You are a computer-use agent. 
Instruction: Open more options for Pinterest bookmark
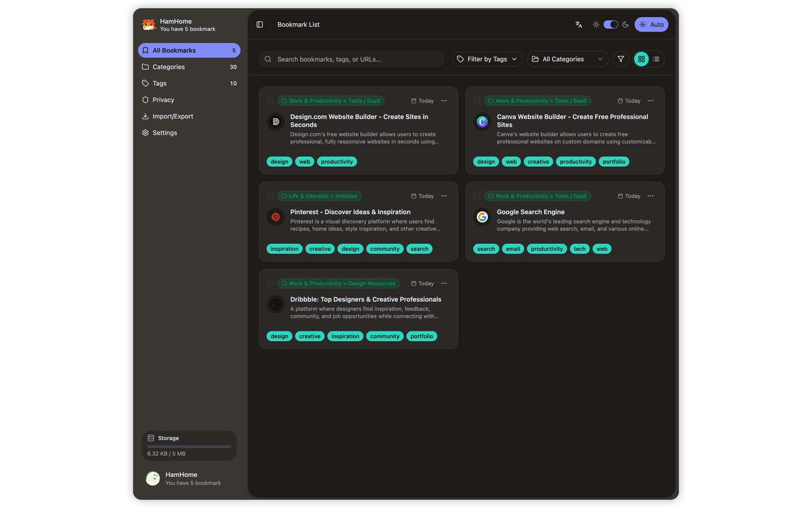tap(444, 196)
